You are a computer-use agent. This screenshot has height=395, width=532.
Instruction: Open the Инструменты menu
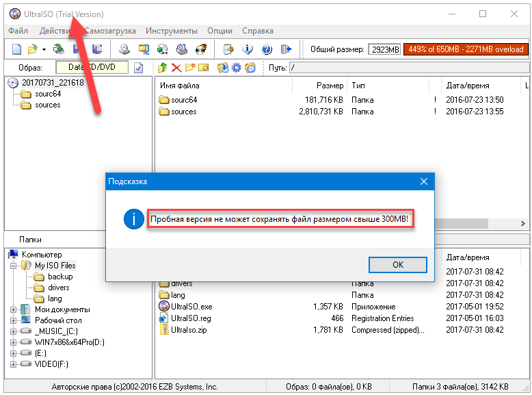(x=172, y=31)
